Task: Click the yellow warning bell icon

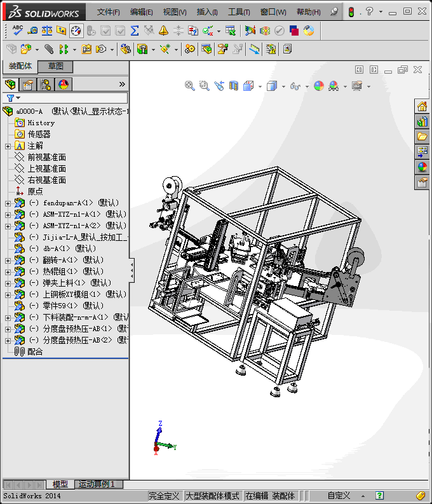Action: [163, 31]
